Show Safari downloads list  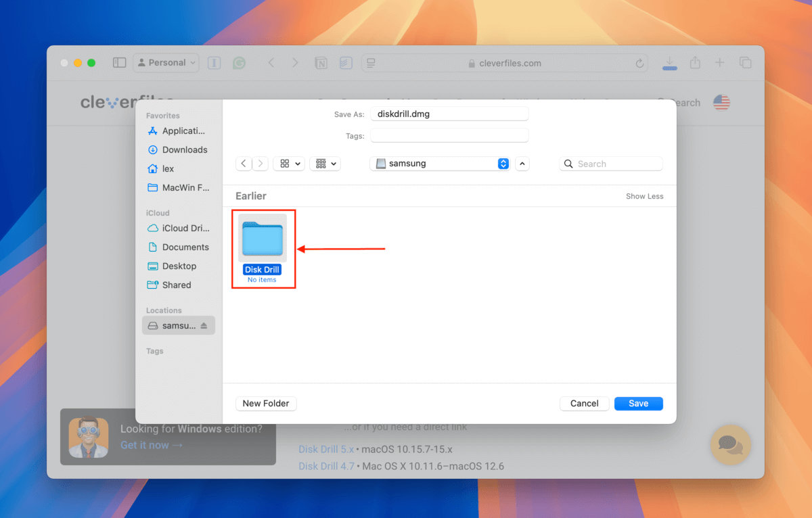pyautogui.click(x=669, y=63)
